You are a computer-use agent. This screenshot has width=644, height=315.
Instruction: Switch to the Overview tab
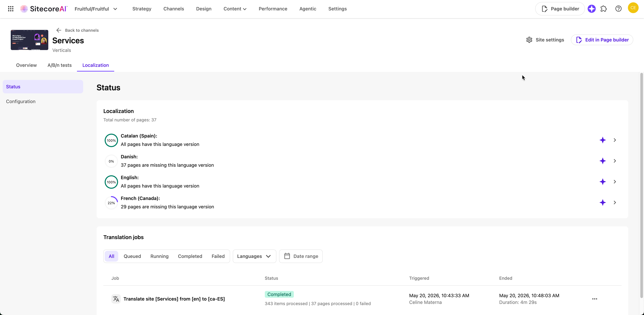coord(26,65)
